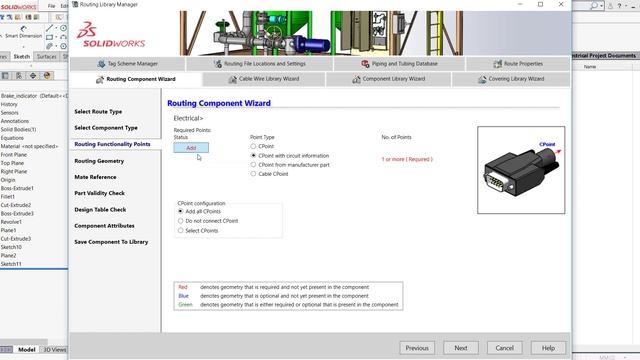Viewport: 640px width, 360px height.
Task: Open the ConfigurationManager tab icon
Action: click(19, 76)
